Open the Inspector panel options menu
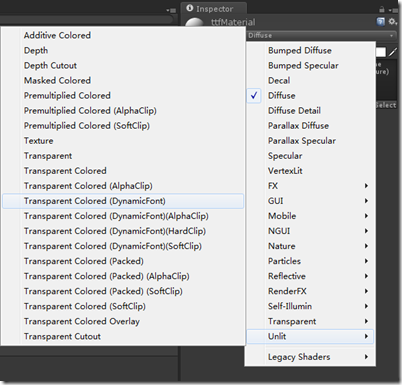 point(393,10)
